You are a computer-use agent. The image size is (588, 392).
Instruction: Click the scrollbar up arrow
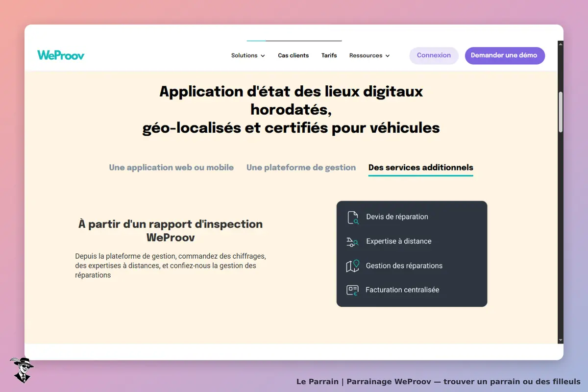(561, 44)
